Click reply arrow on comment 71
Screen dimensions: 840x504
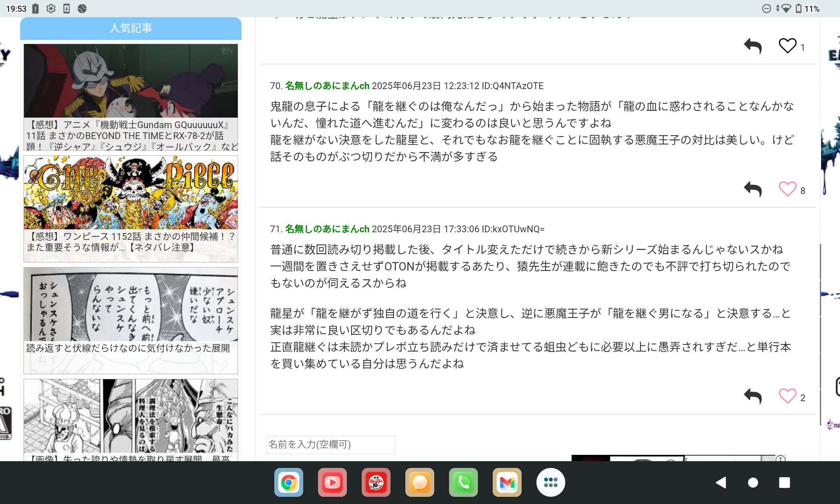tap(753, 396)
